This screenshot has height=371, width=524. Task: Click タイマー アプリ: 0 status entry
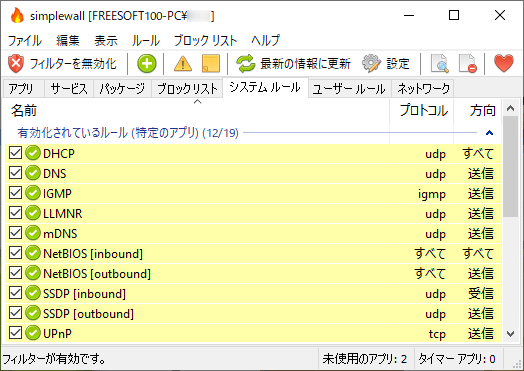pos(456,359)
